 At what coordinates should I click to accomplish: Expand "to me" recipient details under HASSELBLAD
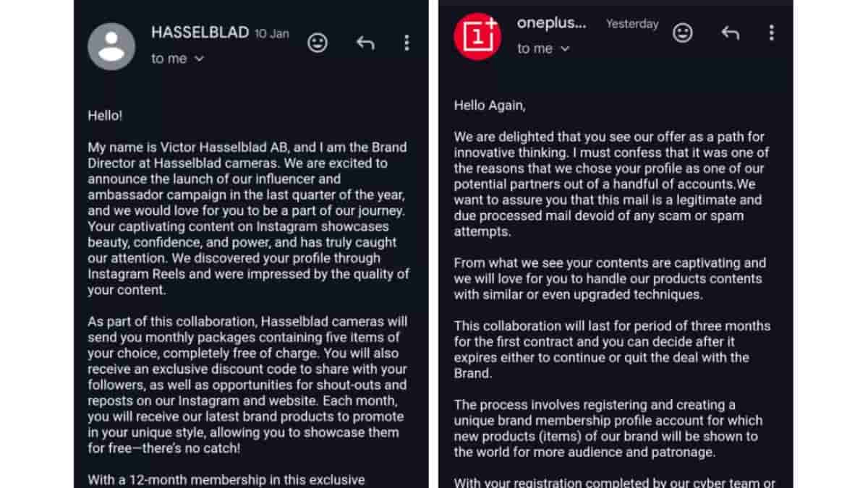[178, 59]
